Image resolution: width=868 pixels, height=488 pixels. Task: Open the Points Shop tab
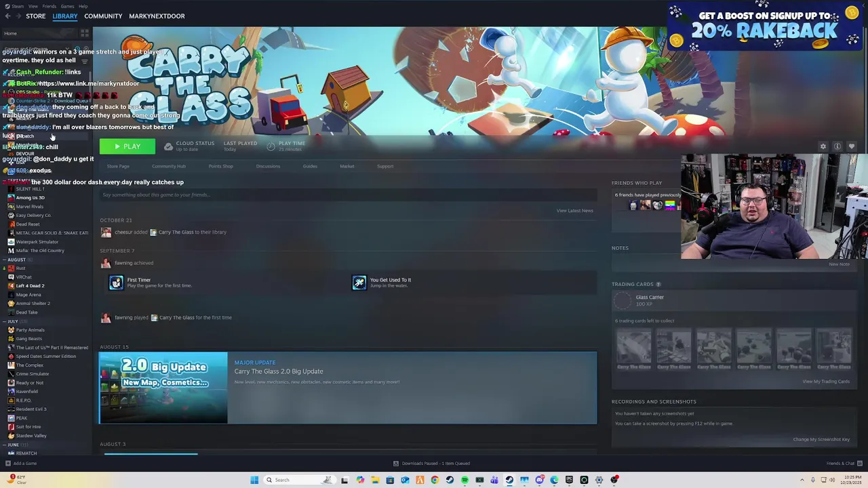220,166
